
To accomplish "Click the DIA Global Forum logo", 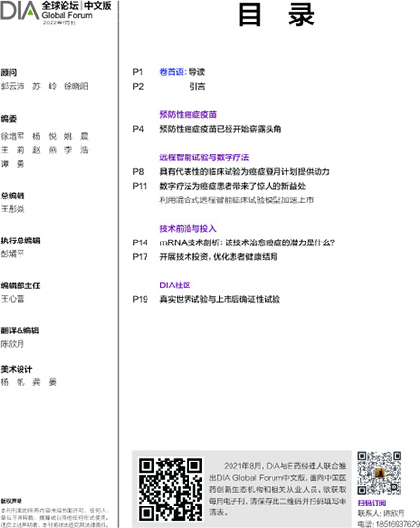I will (56, 13).
